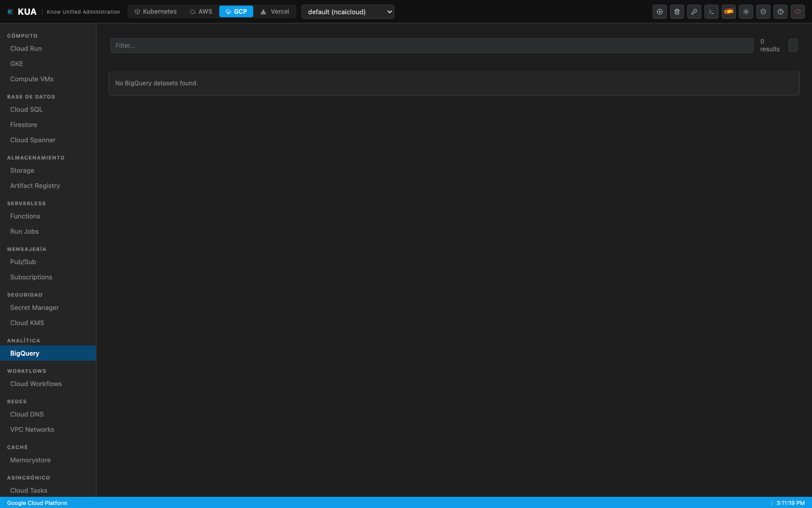The height and width of the screenshot is (508, 812).
Task: Click the Spanish flag language icon
Action: coord(729,12)
